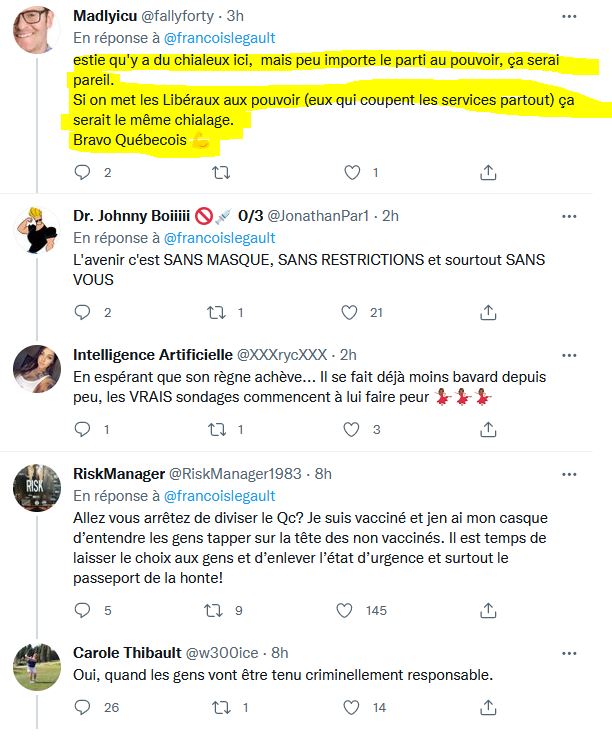
Task: Share Carole Thibault's tweet
Action: (x=488, y=708)
